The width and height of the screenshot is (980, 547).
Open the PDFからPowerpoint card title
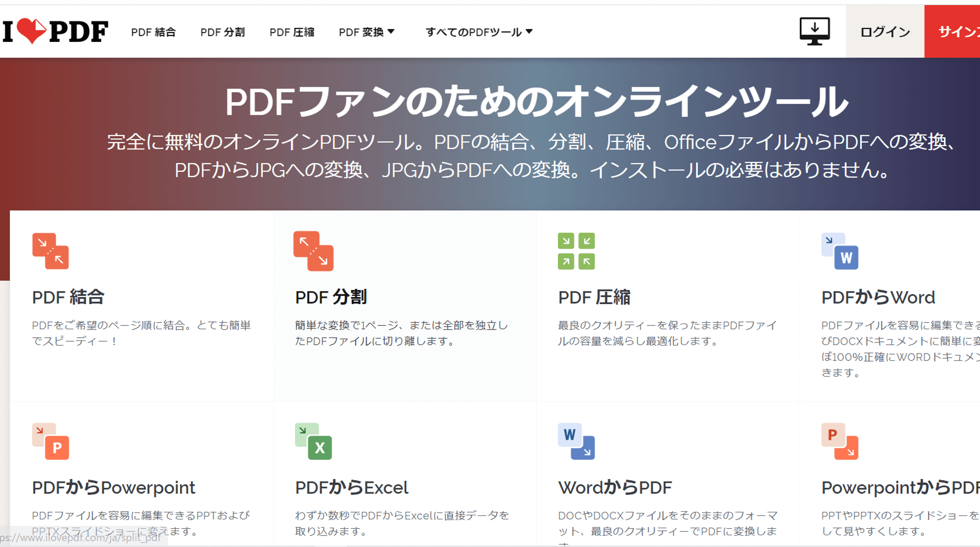(x=113, y=487)
